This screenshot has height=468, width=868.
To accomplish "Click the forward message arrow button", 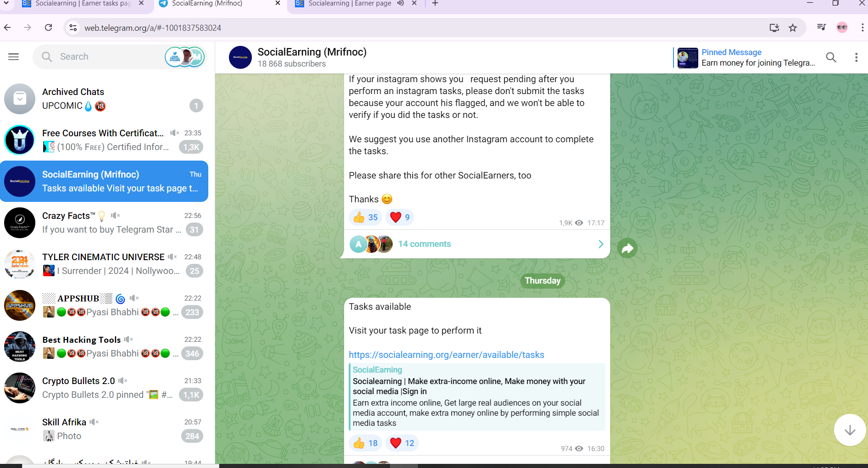I will [x=627, y=248].
